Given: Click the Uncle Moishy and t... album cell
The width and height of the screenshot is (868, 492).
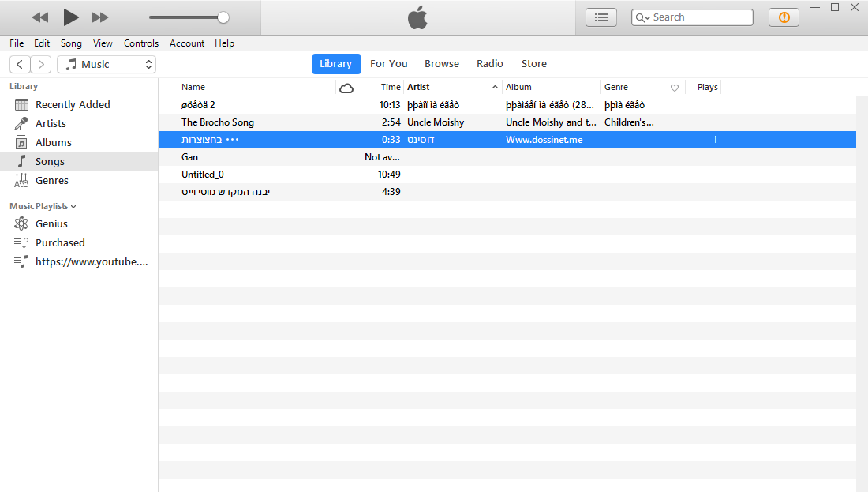Looking at the screenshot, I should 551,122.
